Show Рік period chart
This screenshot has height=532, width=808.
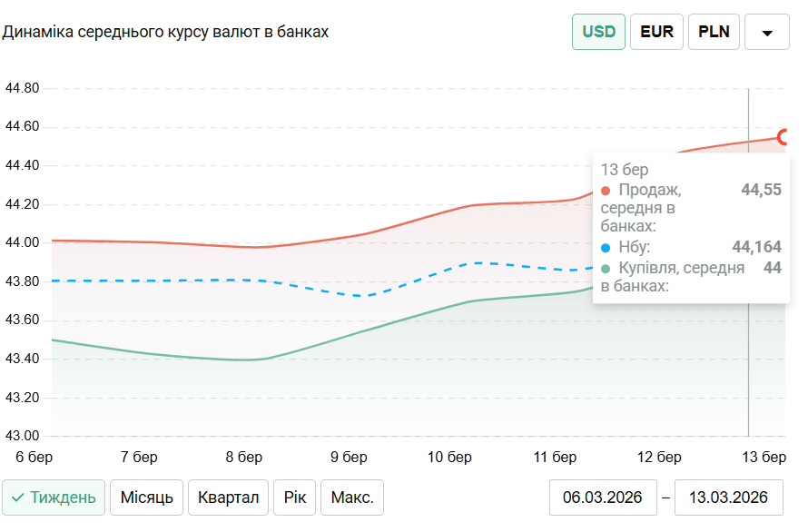tap(295, 498)
